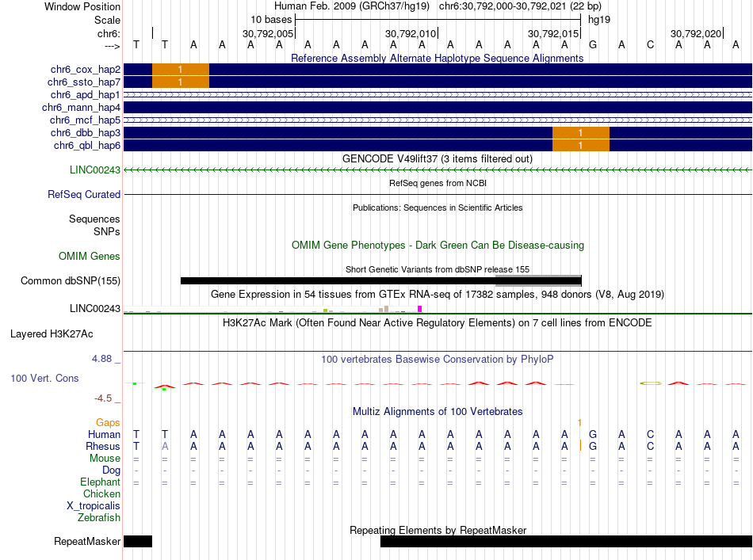
Task: Click the Rhesus alignment row label
Action: [103, 446]
